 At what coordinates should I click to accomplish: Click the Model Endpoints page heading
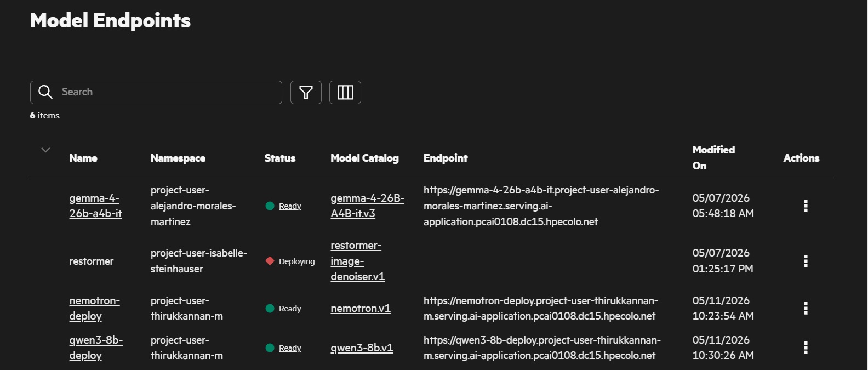click(110, 21)
